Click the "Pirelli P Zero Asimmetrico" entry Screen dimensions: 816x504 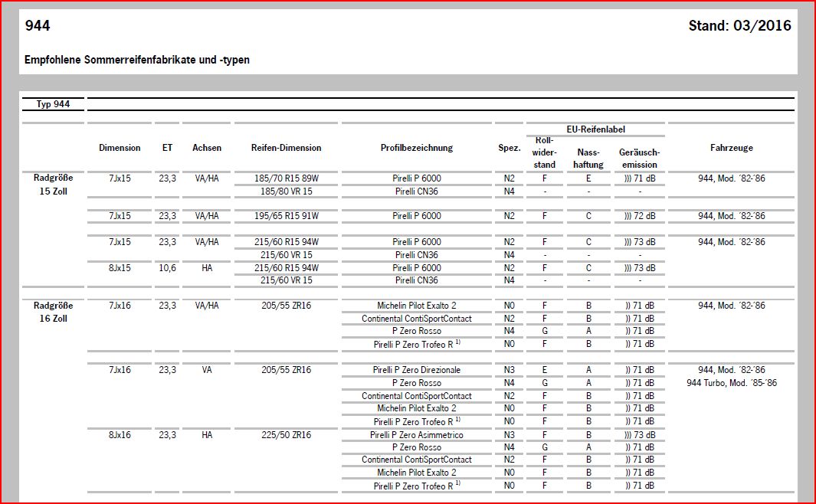point(418,434)
